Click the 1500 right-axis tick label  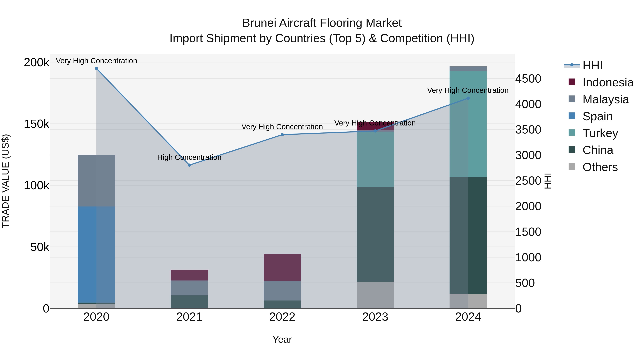[528, 232]
